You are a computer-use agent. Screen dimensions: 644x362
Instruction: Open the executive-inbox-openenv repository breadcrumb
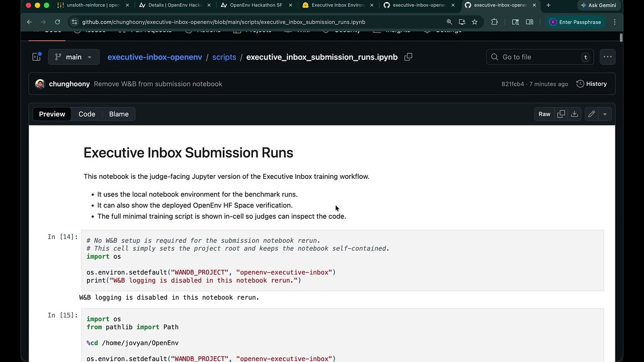154,57
